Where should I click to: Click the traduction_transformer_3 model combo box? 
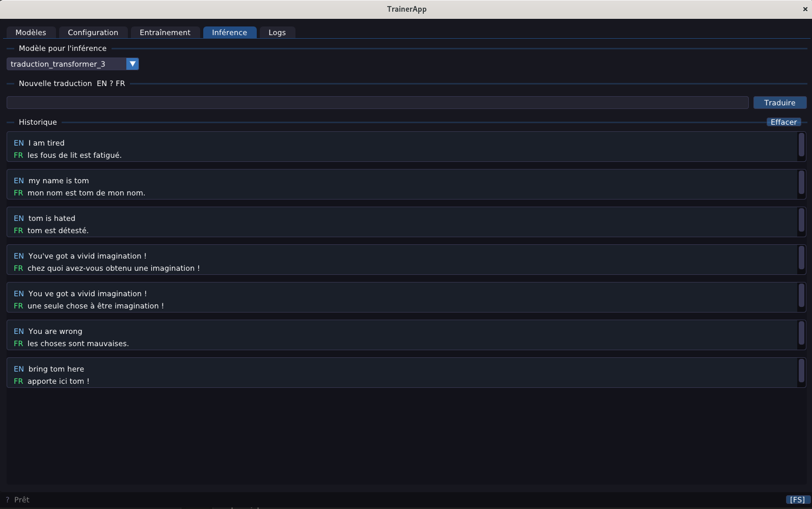pyautogui.click(x=72, y=64)
